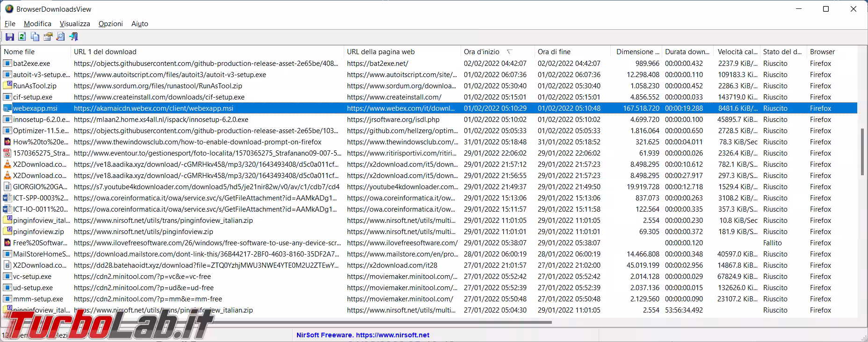
Task: Click the Find magnifier toolbar icon
Action: (60, 37)
